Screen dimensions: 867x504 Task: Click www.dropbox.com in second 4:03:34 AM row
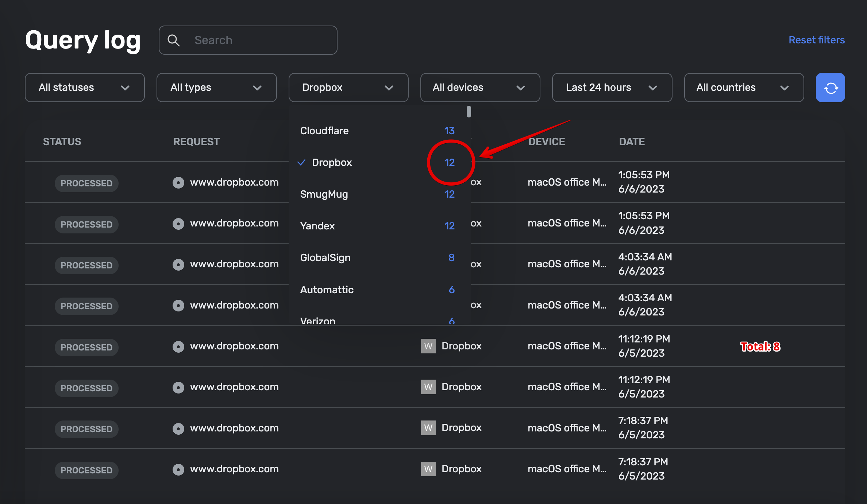point(234,305)
